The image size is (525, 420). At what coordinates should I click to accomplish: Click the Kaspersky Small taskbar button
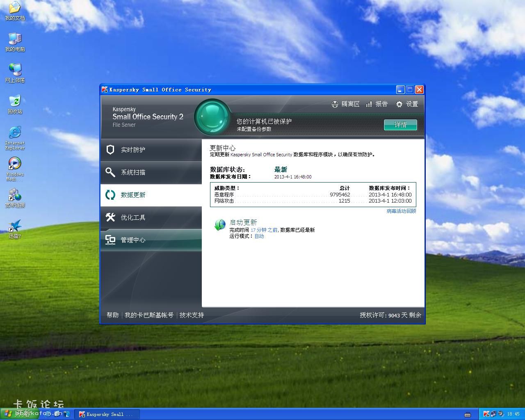click(x=107, y=414)
